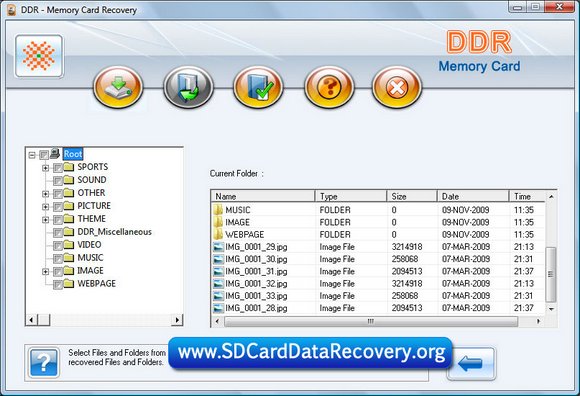Image resolution: width=580 pixels, height=396 pixels.
Task: Select the SOUND folder in tree
Action: (x=92, y=180)
